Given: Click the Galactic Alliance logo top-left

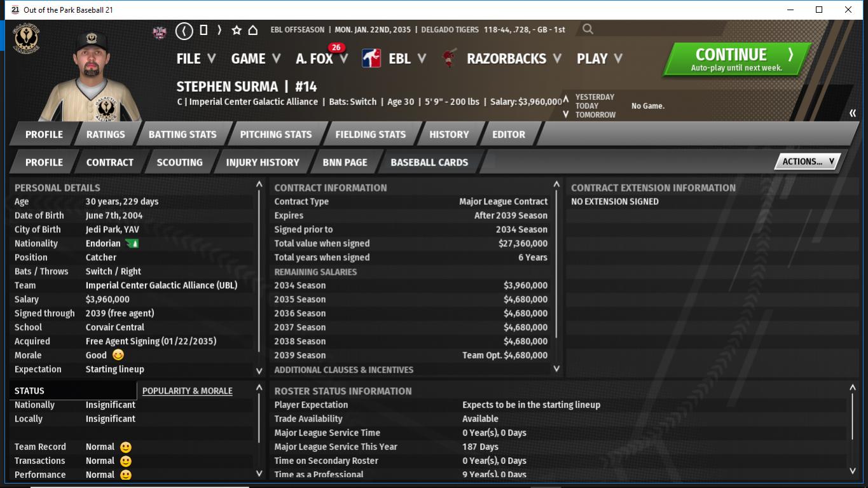Looking at the screenshot, I should pos(26,40).
